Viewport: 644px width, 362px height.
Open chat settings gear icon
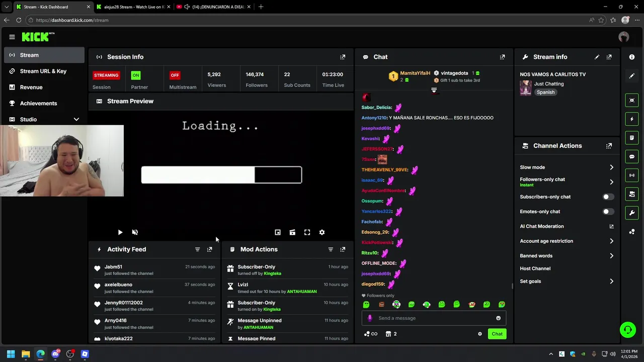click(480, 334)
